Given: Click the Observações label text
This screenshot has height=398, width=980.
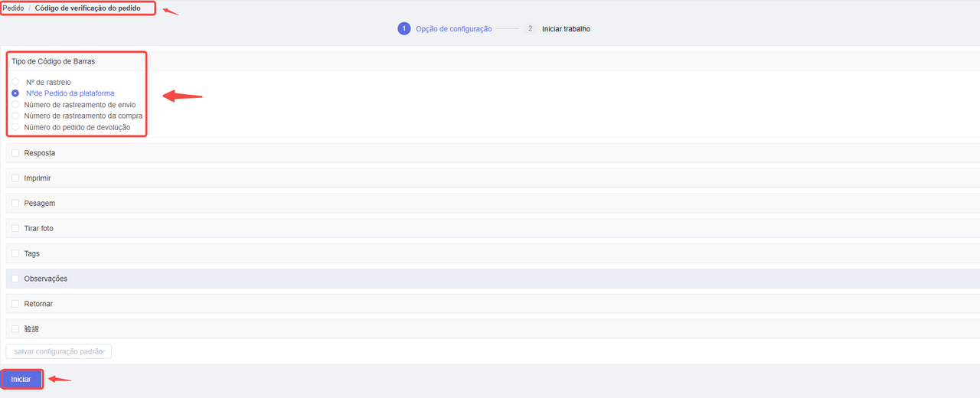Looking at the screenshot, I should [x=46, y=279].
